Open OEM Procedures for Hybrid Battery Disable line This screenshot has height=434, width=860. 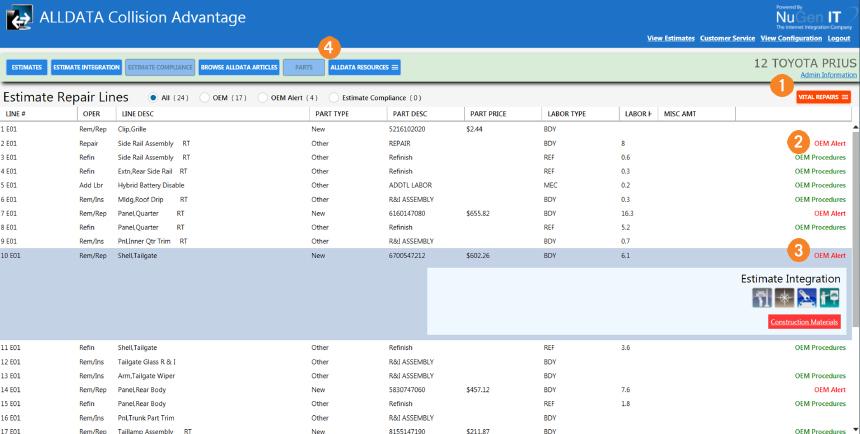click(x=820, y=185)
